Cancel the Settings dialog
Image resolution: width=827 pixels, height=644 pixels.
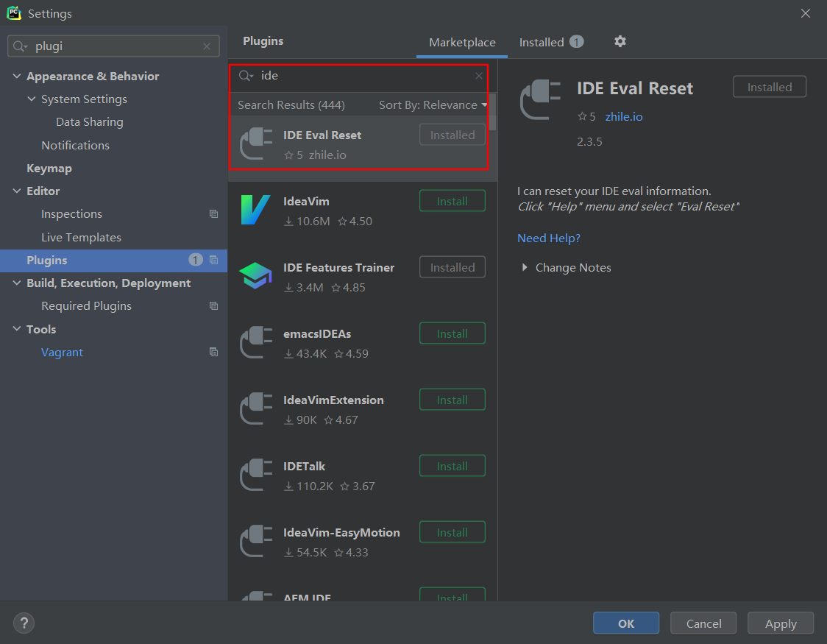coord(703,623)
